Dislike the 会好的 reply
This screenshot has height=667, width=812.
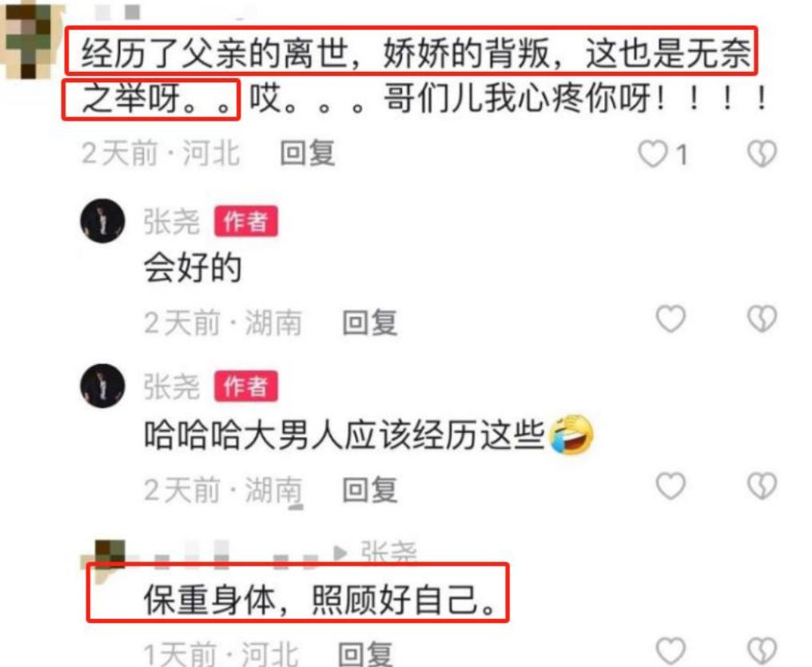(x=762, y=318)
